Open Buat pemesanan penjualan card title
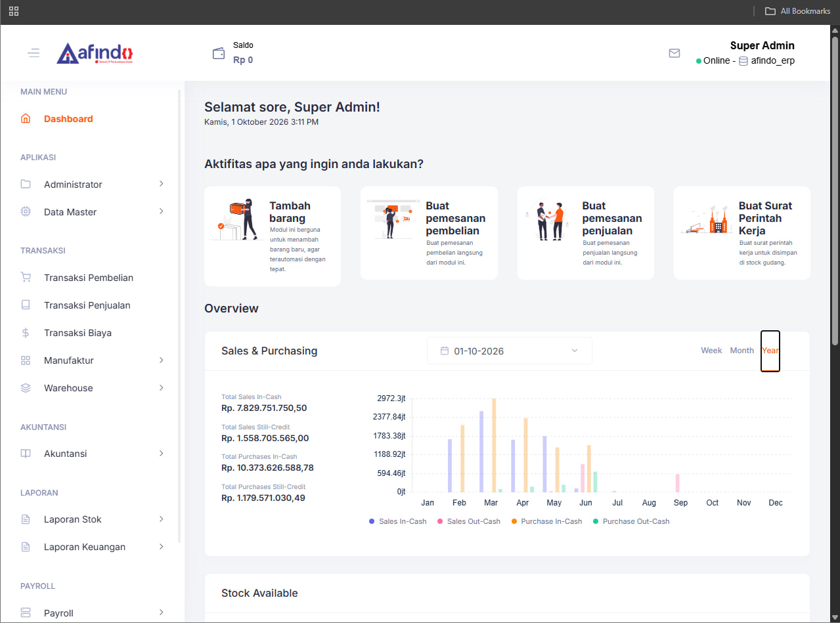This screenshot has width=840, height=623. pyautogui.click(x=612, y=218)
